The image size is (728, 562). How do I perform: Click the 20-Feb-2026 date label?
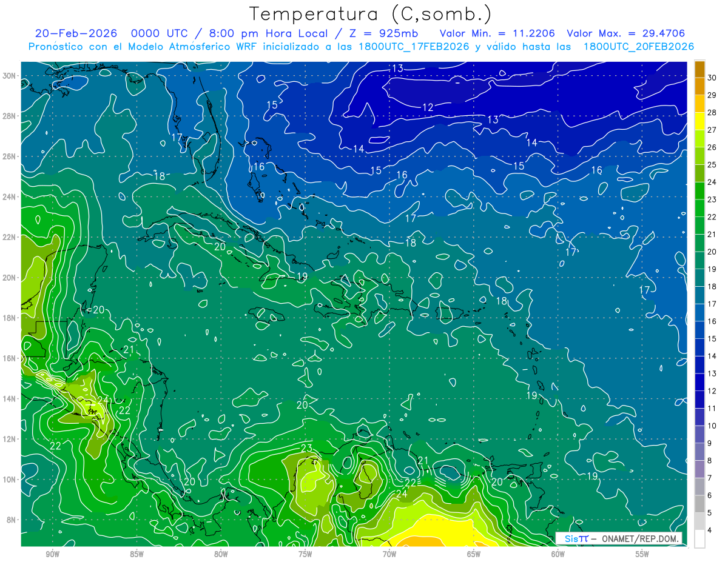(x=75, y=33)
